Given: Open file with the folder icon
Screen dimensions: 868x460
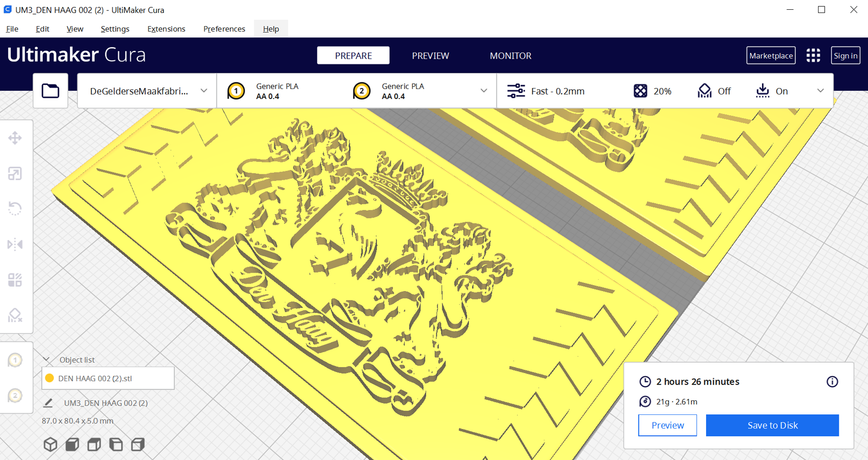Looking at the screenshot, I should 51,91.
